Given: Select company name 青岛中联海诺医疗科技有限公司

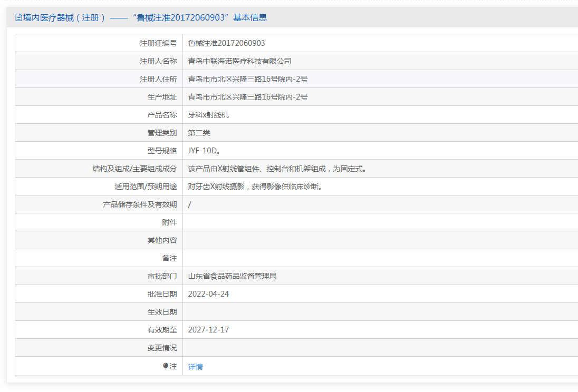Looking at the screenshot, I should [239, 61].
